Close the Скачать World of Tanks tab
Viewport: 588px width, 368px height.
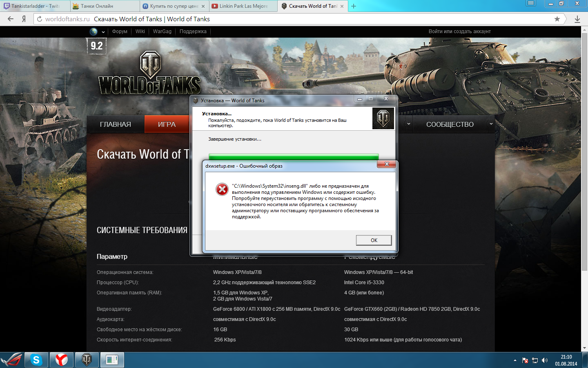coord(342,6)
